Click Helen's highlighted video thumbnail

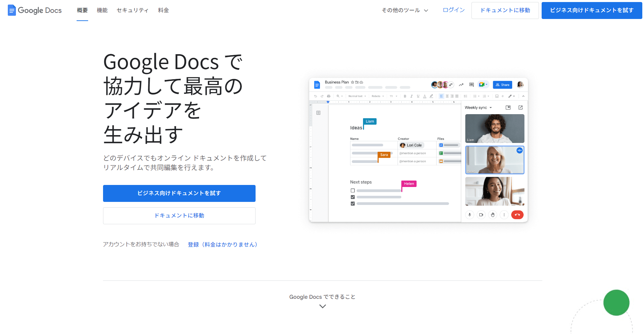click(x=495, y=160)
